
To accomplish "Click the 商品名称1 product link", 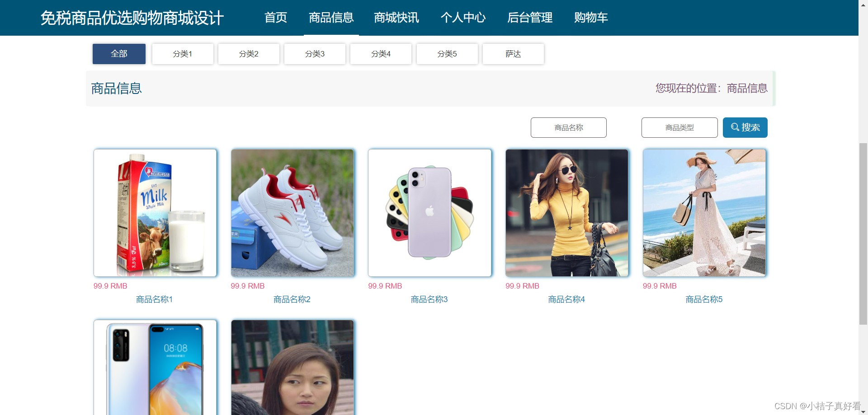I will [155, 299].
